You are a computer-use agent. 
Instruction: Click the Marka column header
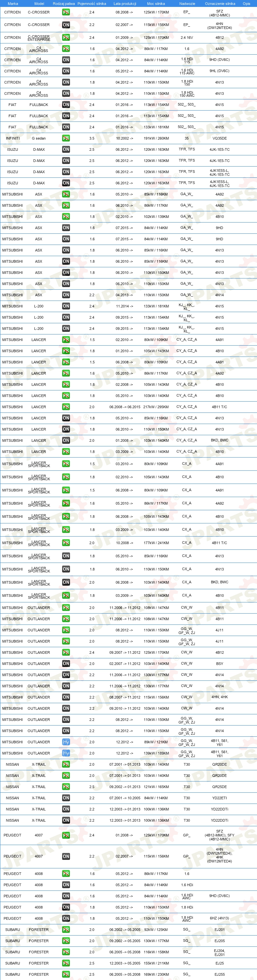point(13,3)
